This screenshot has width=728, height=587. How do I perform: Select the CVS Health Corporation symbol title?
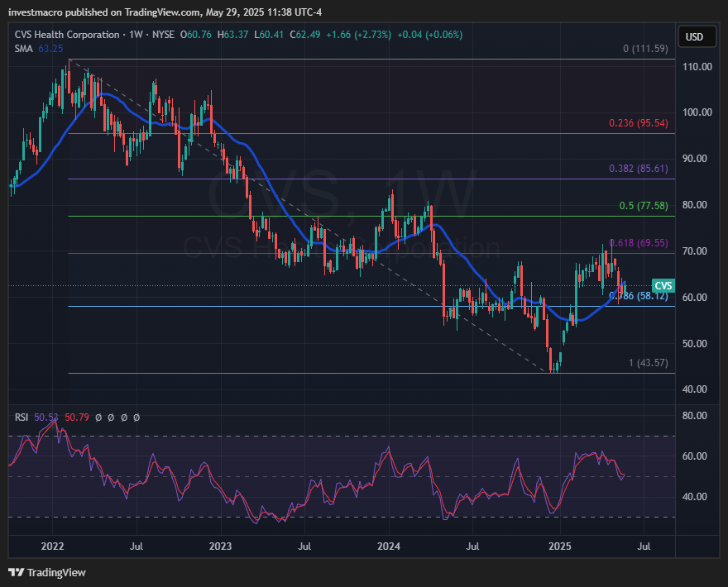tap(71, 35)
